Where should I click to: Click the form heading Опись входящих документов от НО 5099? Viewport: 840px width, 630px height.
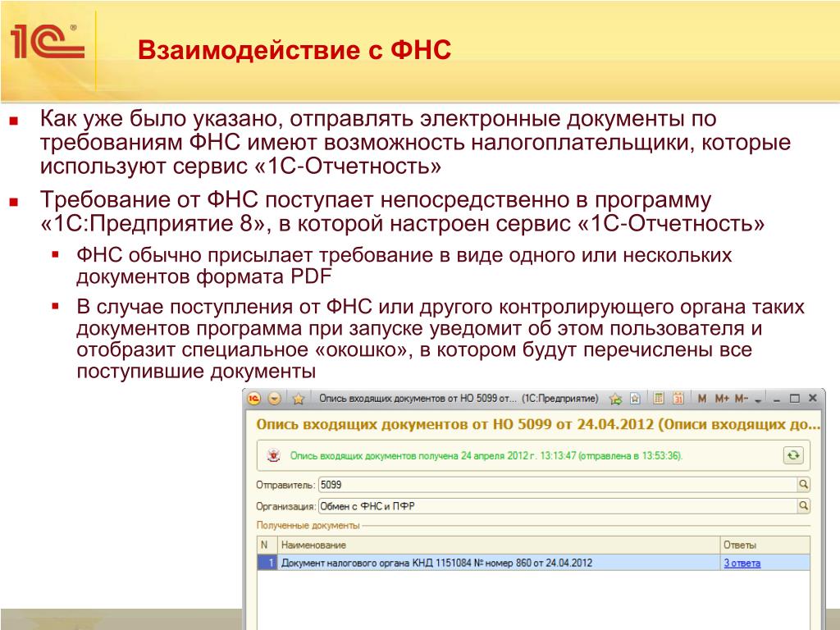point(538,424)
